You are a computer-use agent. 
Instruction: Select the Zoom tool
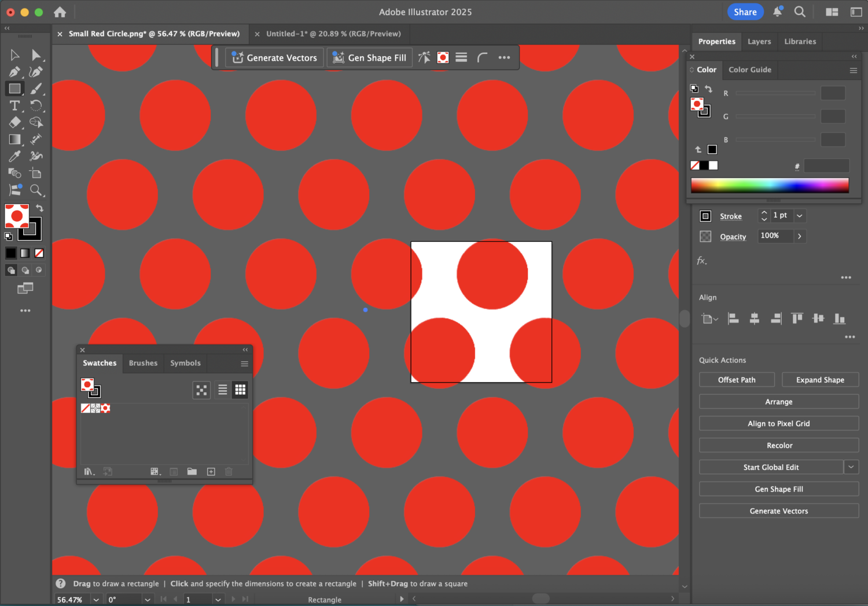pos(36,190)
